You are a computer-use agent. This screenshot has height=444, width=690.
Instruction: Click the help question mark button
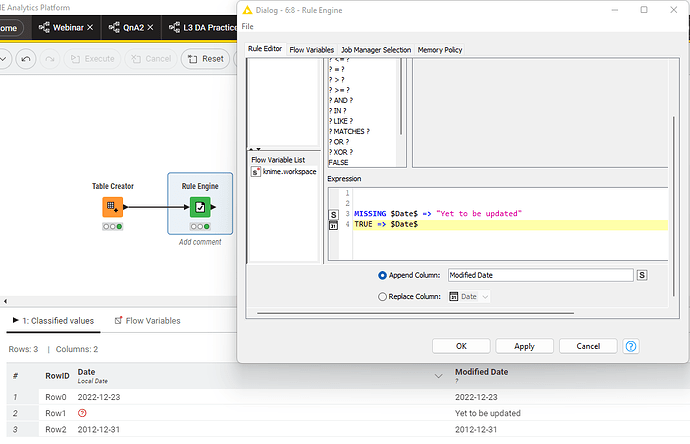pyautogui.click(x=631, y=346)
